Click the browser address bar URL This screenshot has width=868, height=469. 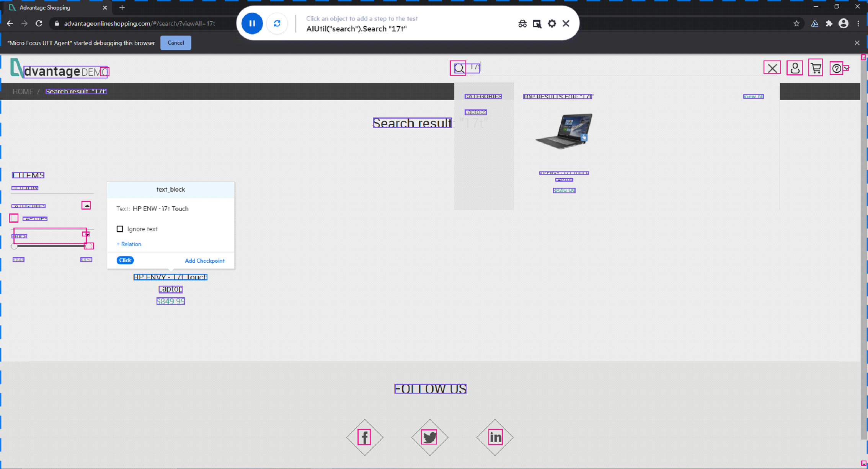coord(140,23)
